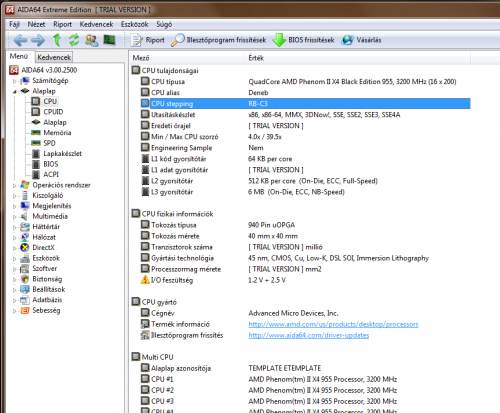The image size is (500, 413).
Task: Click the Eszközök tree icon
Action: coord(25,258)
